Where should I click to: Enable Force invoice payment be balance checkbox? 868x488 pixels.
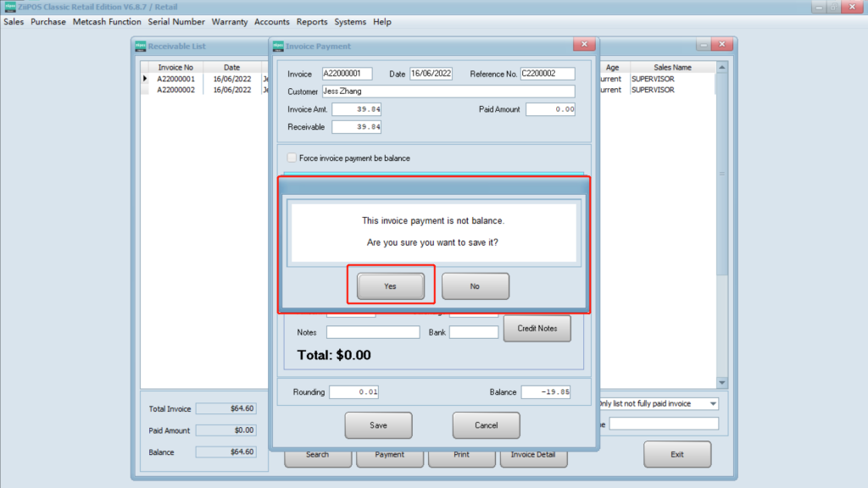[x=292, y=158]
